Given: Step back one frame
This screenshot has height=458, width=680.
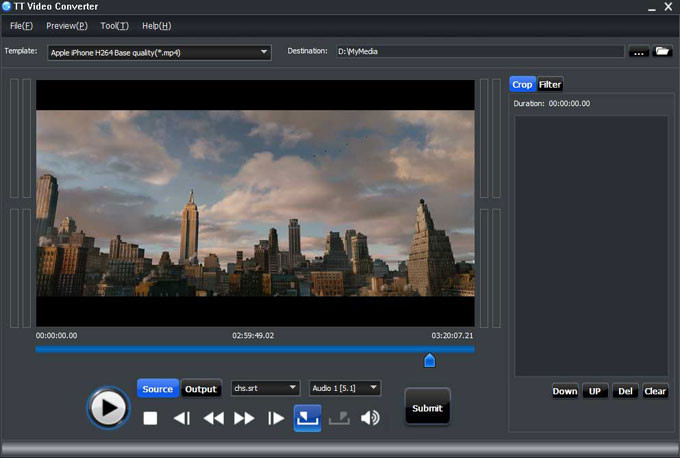Looking at the screenshot, I should (182, 418).
